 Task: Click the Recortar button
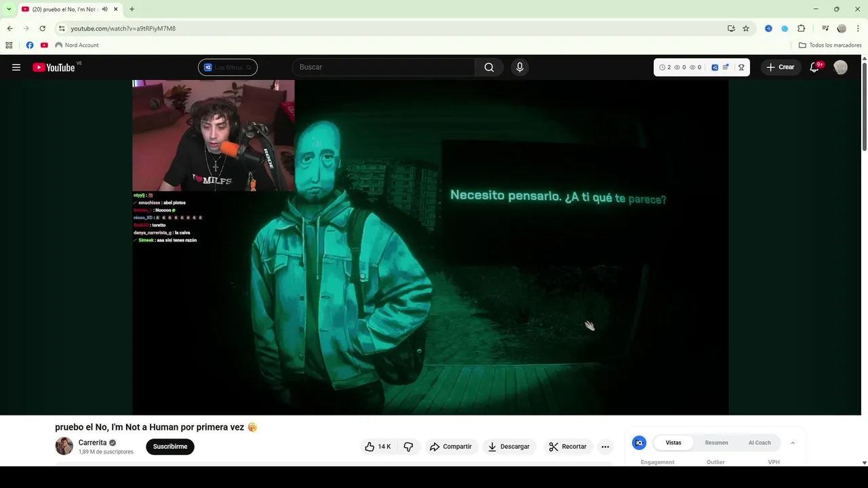tap(568, 447)
